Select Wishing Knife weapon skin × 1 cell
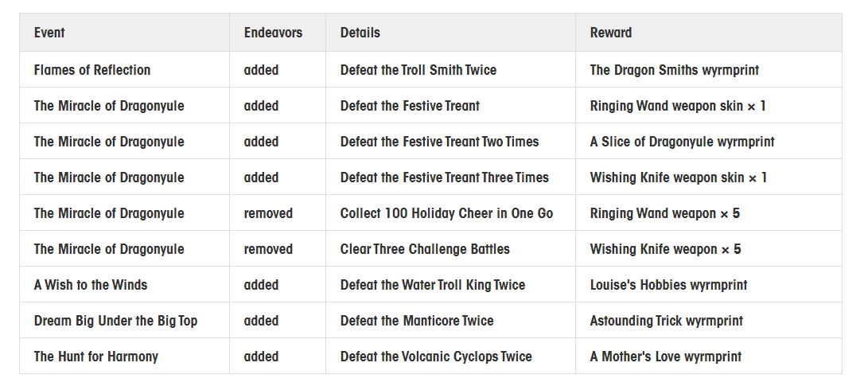This screenshot has height=386, width=868. (x=679, y=177)
